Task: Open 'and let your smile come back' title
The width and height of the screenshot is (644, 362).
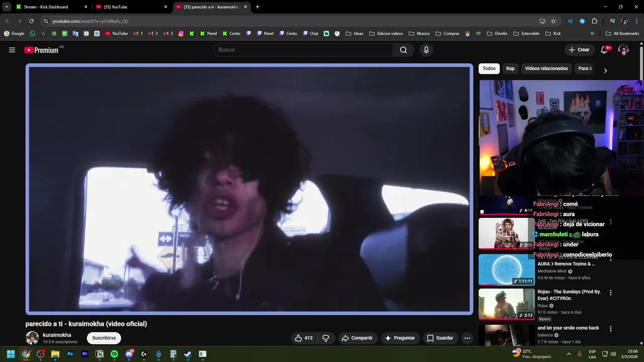Action: [x=568, y=328]
